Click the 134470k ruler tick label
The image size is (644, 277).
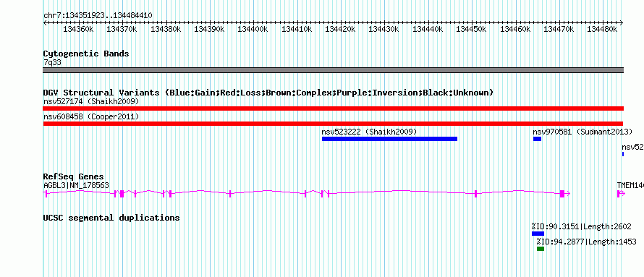tap(559, 30)
